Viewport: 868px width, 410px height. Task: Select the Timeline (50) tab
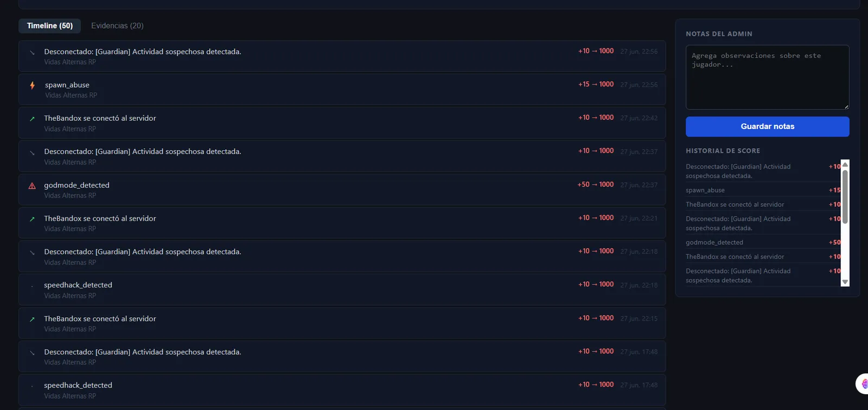coord(50,25)
